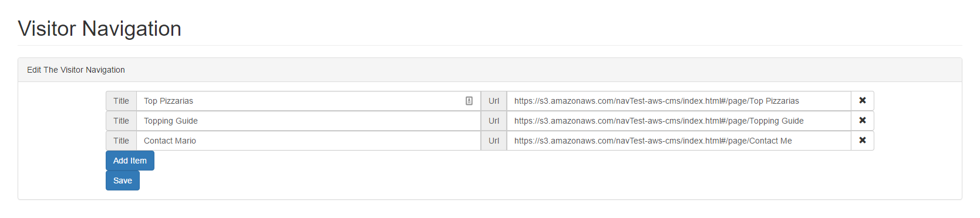Viewport: 980px width, 218px height.
Task: Click the Title label of Contact Mario row
Action: 121,141
